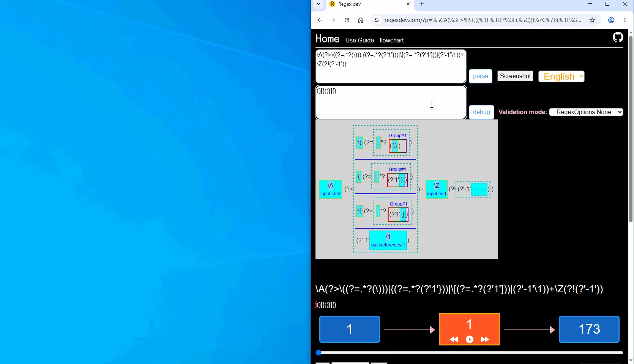
Task: Click the debug step progress slider handle
Action: pos(319,353)
